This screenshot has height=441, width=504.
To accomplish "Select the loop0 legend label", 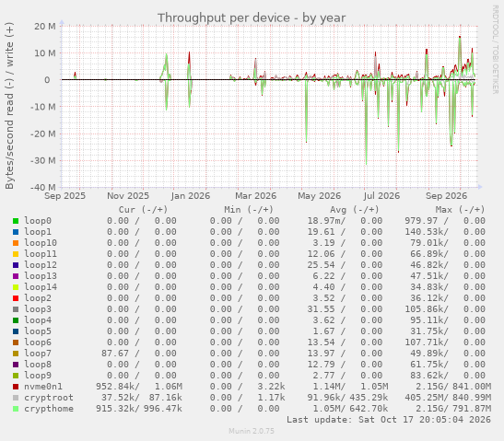I will coord(38,221).
